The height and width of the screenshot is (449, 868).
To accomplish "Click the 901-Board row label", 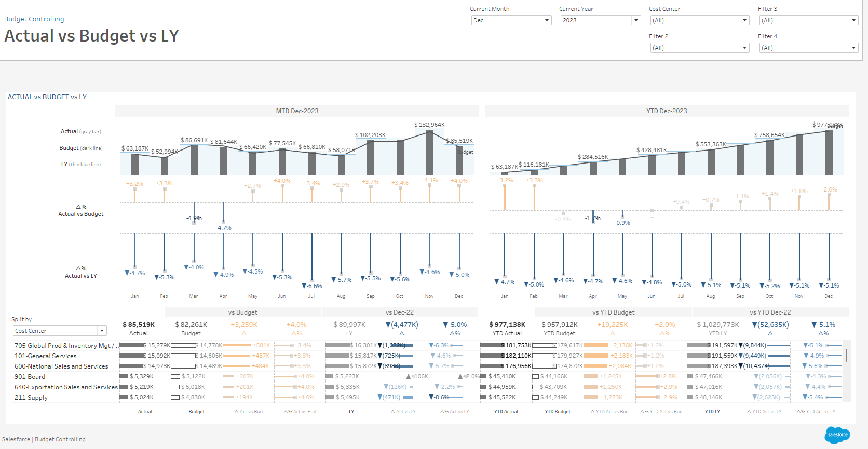I will pos(30,377).
